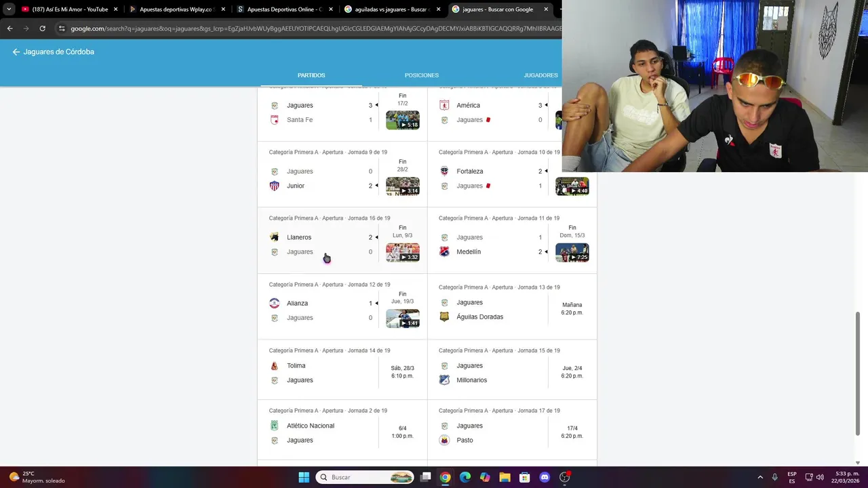The image size is (868, 488).
Task: Open the Jaguares vs Águilas Doradas match
Action: coord(512,306)
